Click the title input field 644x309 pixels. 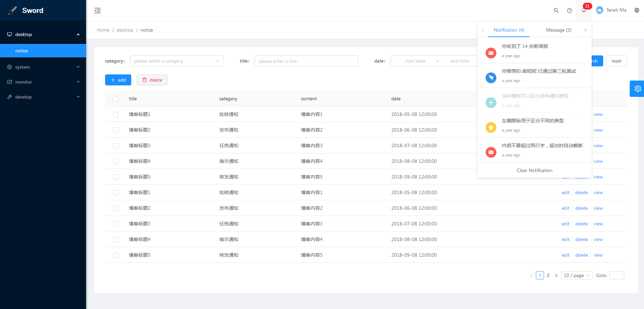coord(306,61)
